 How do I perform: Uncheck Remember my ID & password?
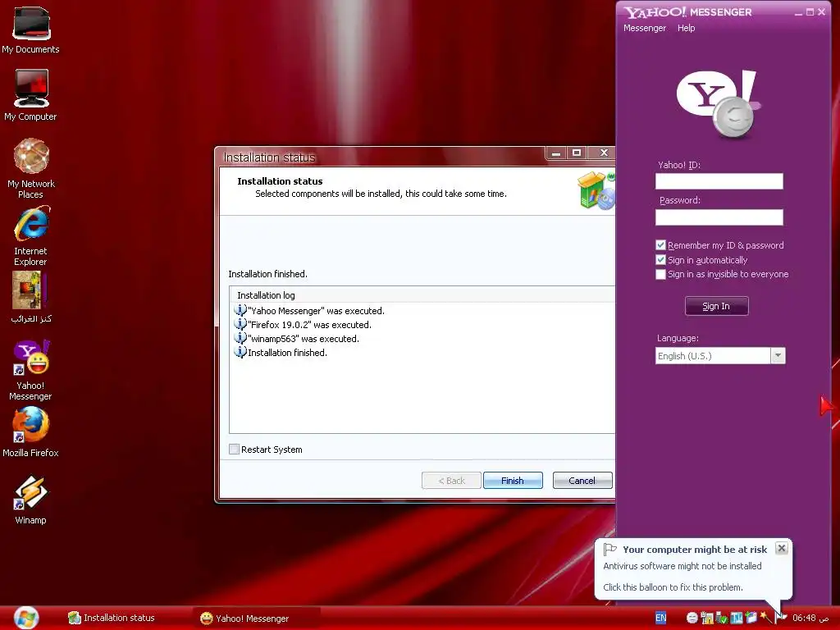click(660, 244)
